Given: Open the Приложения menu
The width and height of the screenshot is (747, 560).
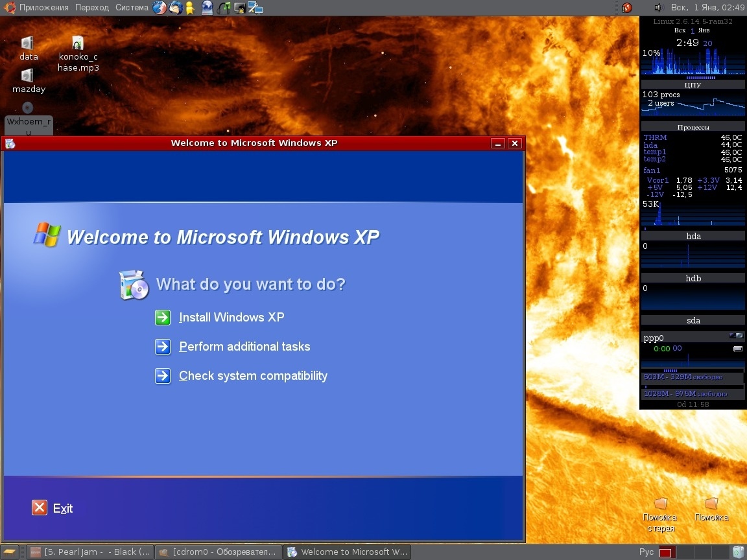Looking at the screenshot, I should [44, 8].
